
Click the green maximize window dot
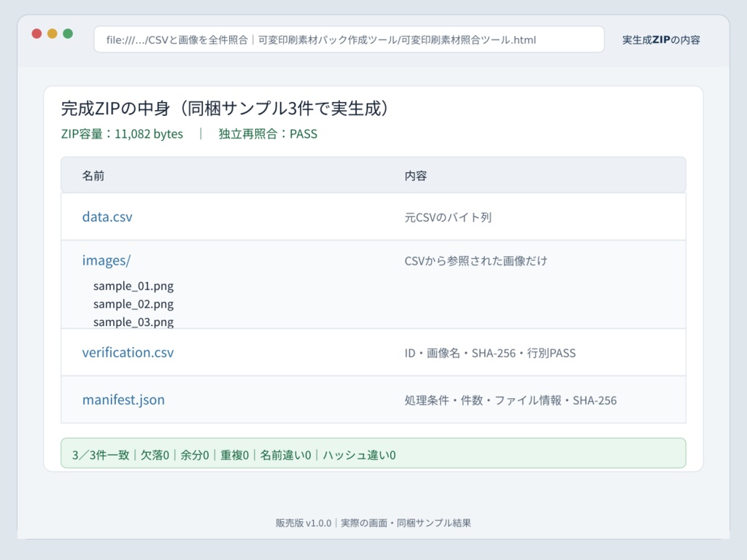(x=68, y=34)
